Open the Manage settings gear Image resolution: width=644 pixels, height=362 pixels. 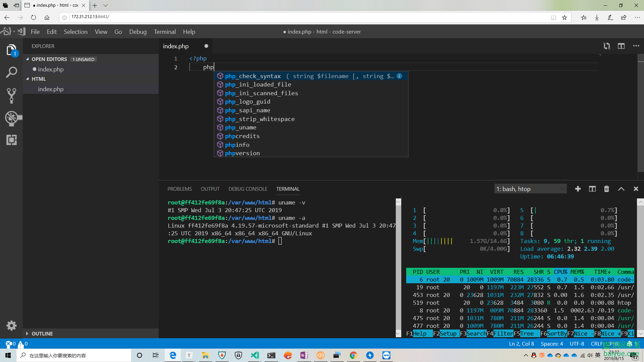pos(11,325)
